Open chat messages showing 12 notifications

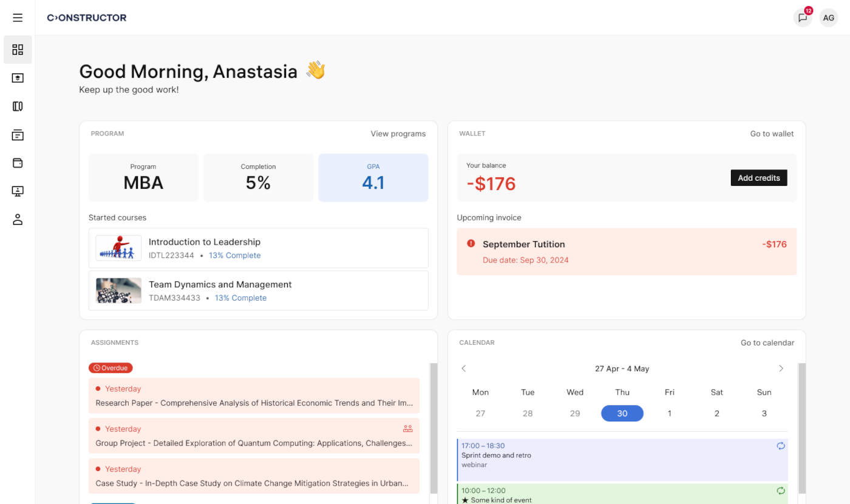tap(802, 18)
